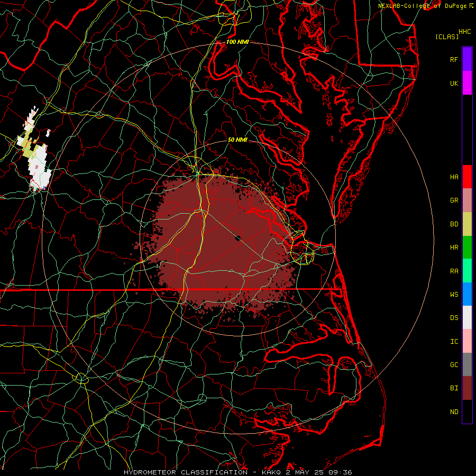The image size is (476, 476).
Task: Click the DS legend label
Action: pyautogui.click(x=454, y=317)
